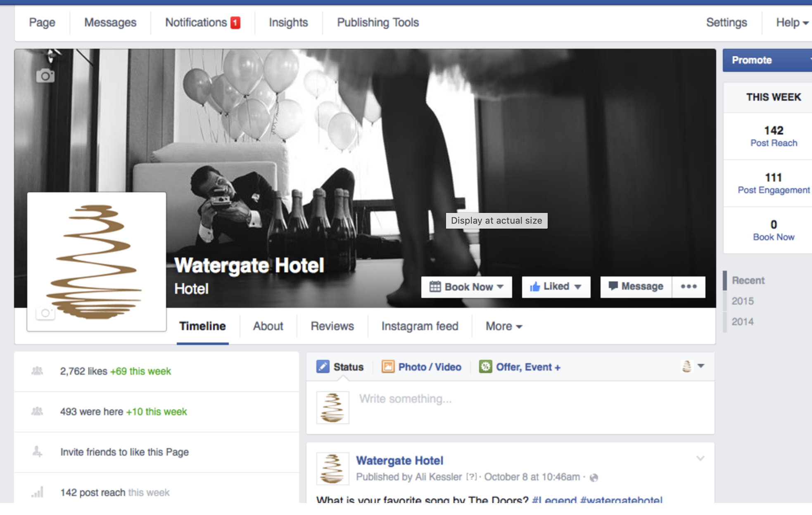Expand the More tab dropdown
The height and width of the screenshot is (515, 812).
point(504,326)
